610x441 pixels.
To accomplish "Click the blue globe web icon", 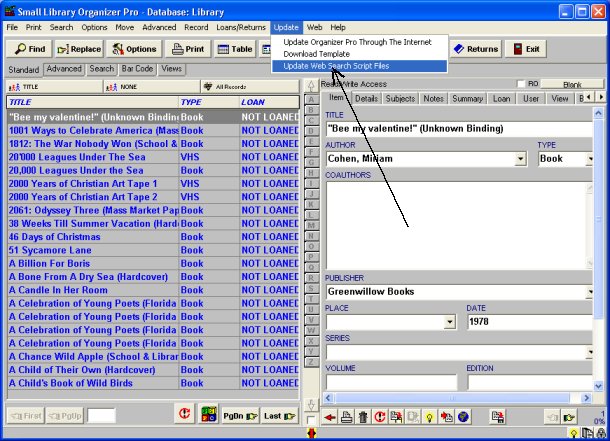I will 463,417.
